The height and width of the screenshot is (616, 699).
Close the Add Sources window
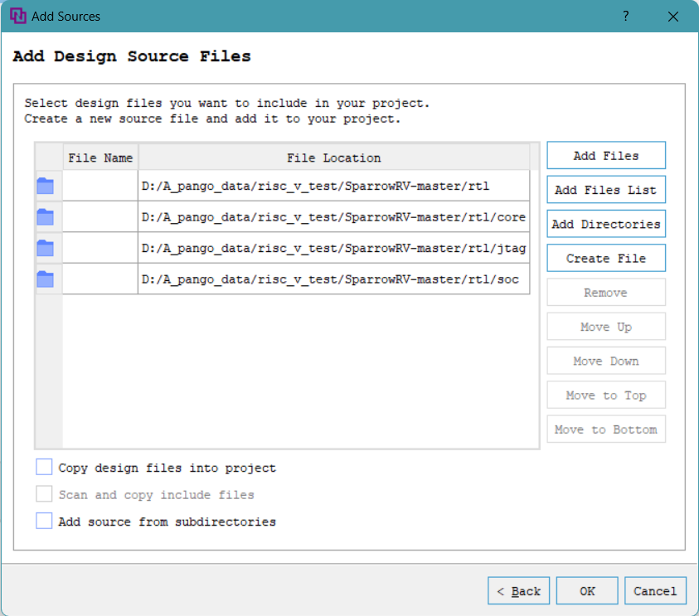tap(673, 16)
